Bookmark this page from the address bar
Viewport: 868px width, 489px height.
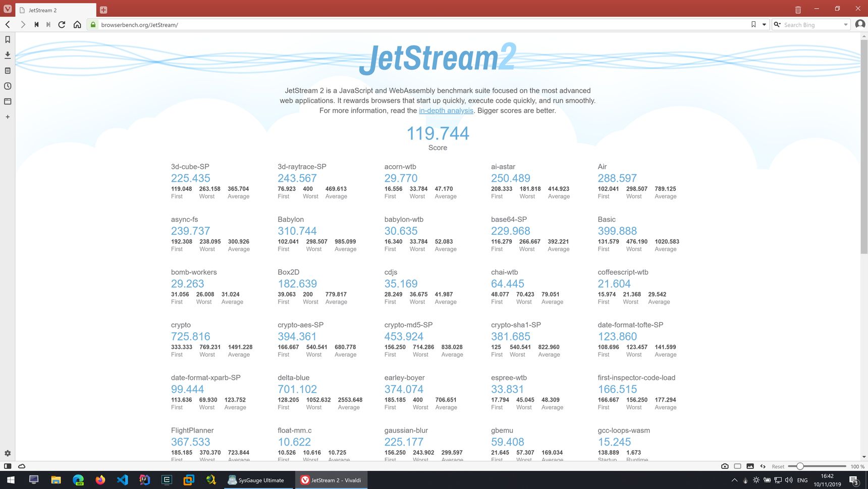pyautogui.click(x=753, y=24)
